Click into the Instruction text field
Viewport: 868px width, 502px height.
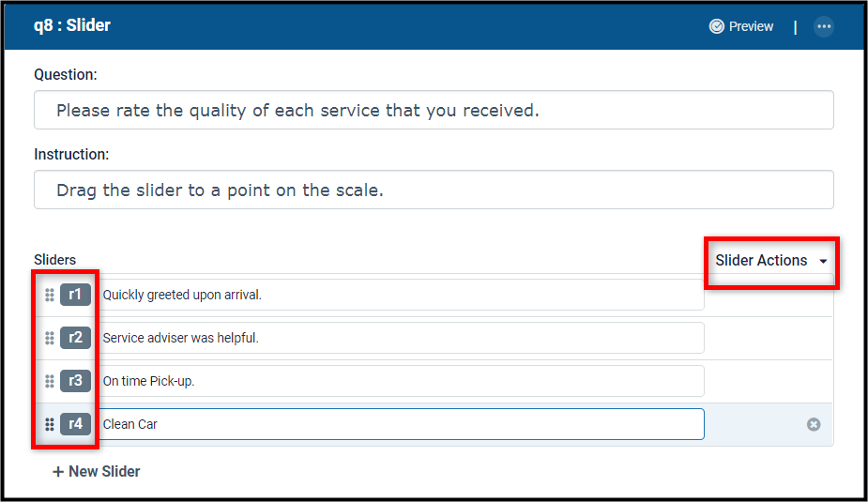434,190
